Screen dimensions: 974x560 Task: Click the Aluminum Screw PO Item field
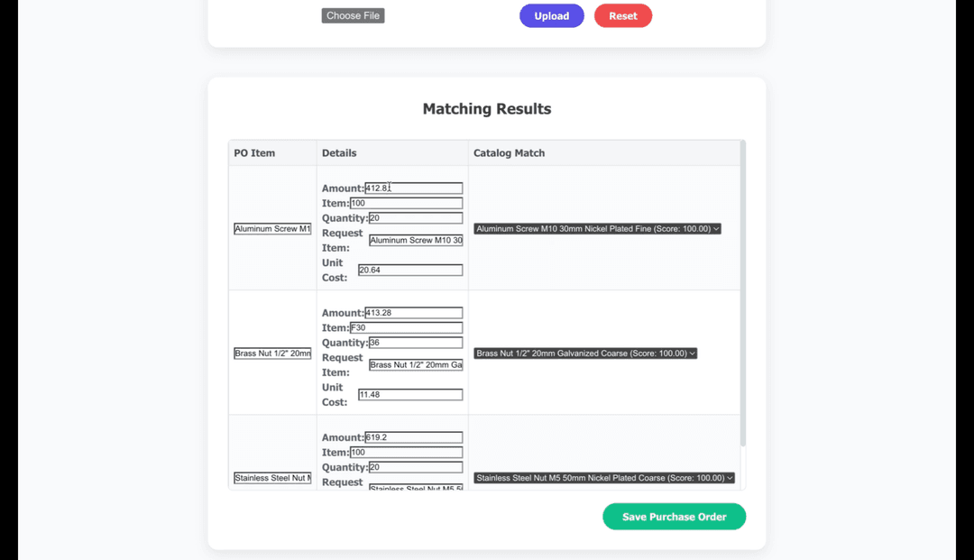click(272, 228)
